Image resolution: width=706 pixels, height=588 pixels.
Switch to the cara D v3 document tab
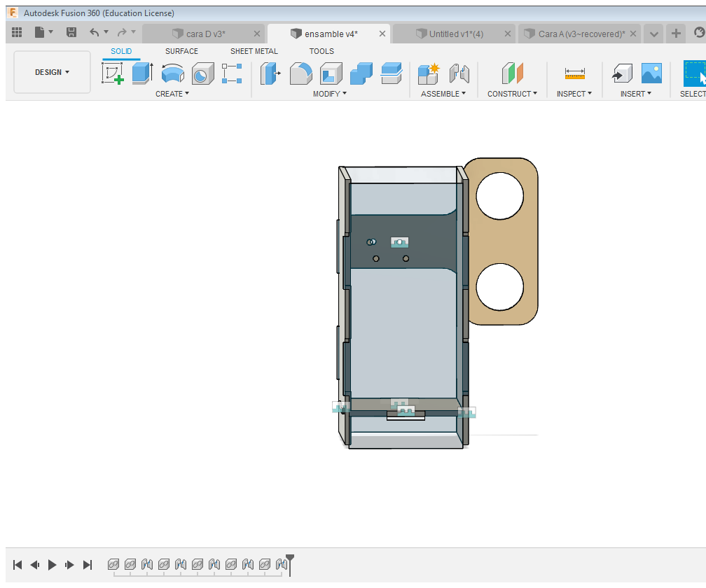pos(205,34)
